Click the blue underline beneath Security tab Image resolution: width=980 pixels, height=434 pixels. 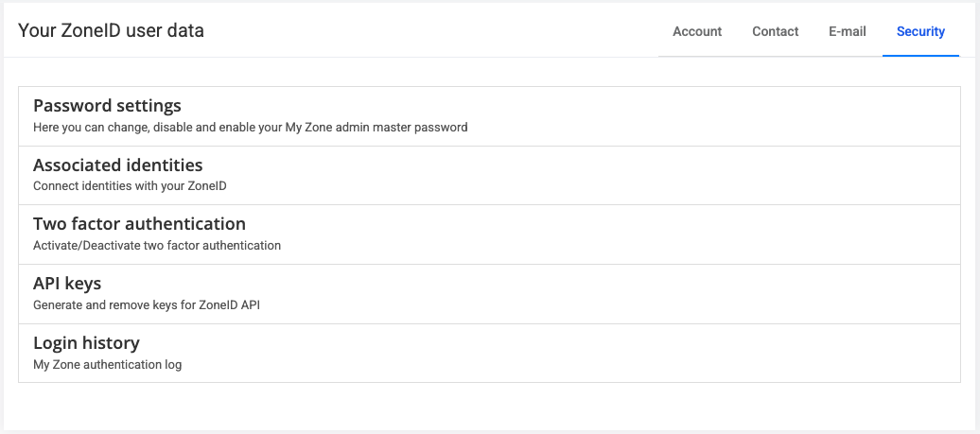[920, 56]
